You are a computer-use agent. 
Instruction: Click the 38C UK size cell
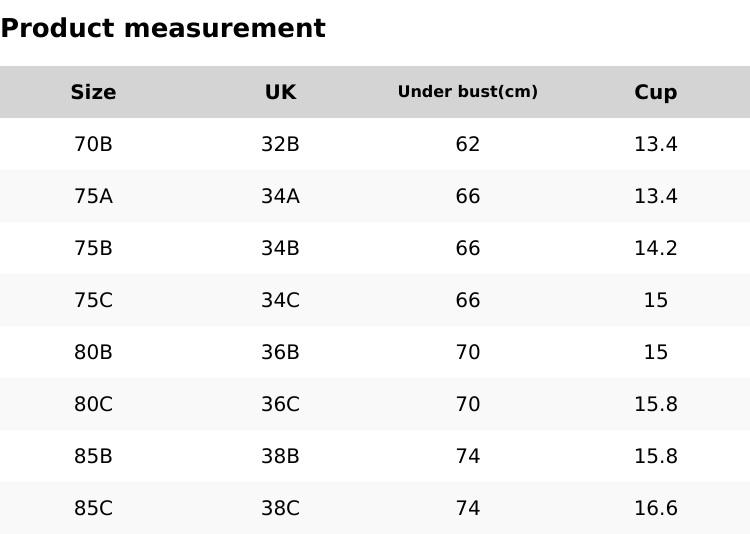280,508
